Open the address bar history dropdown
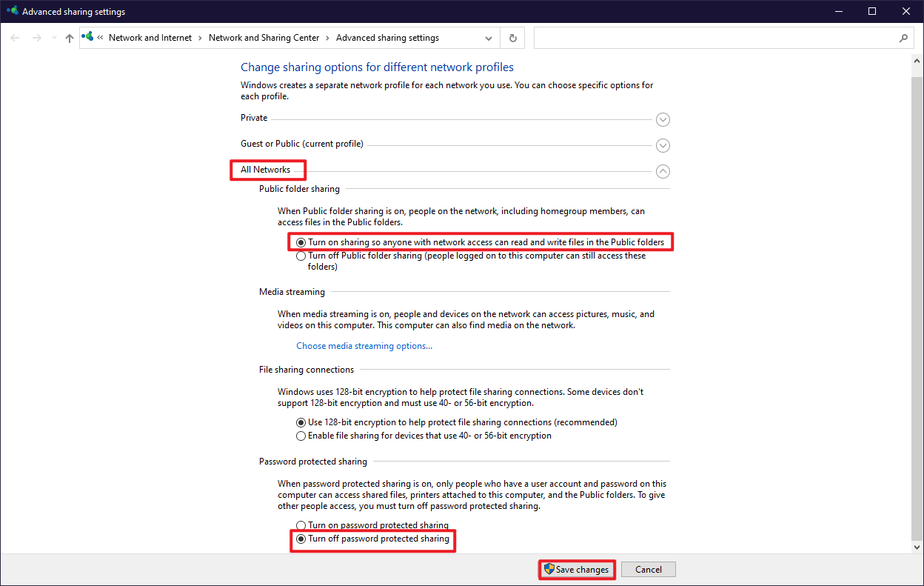Viewport: 924px width, 586px height. pyautogui.click(x=489, y=38)
